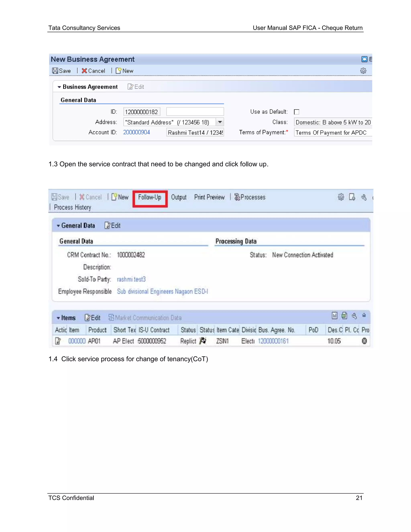Open the Address dropdown arrow

(x=220, y=122)
